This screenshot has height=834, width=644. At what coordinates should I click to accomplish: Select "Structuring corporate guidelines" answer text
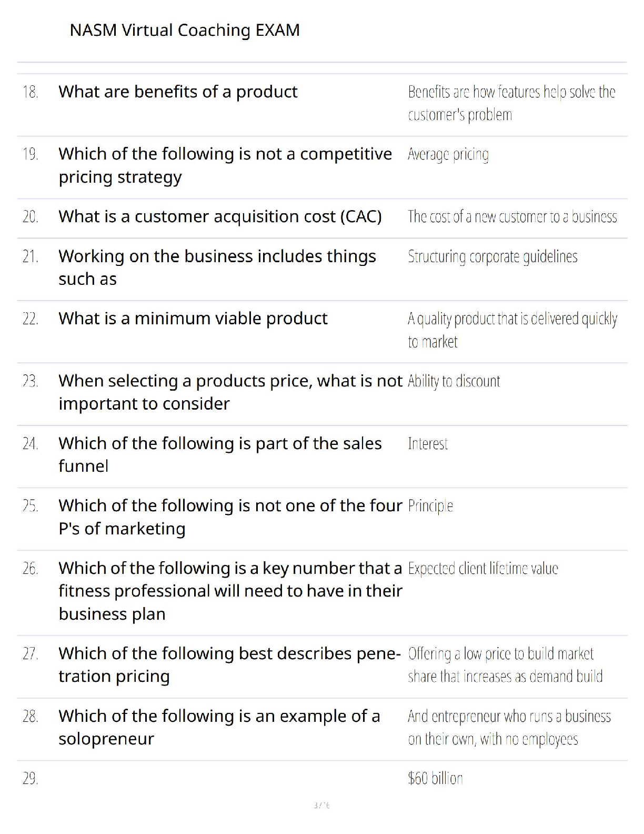tap(492, 256)
